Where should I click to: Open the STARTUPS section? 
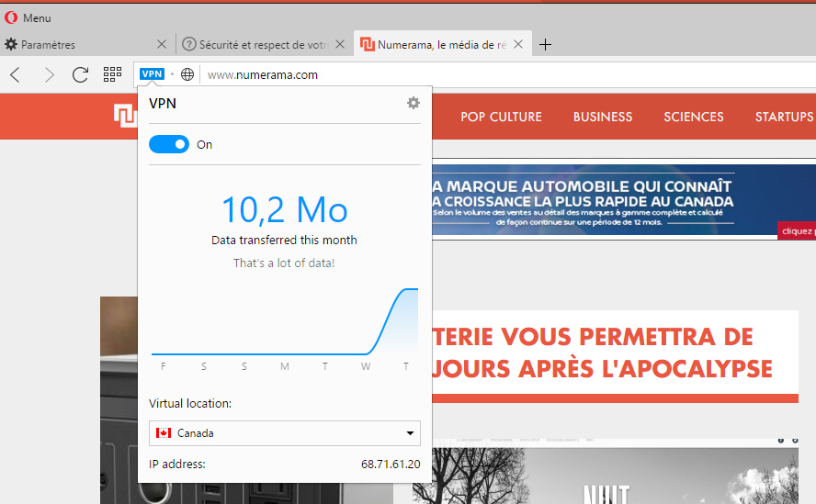785,117
